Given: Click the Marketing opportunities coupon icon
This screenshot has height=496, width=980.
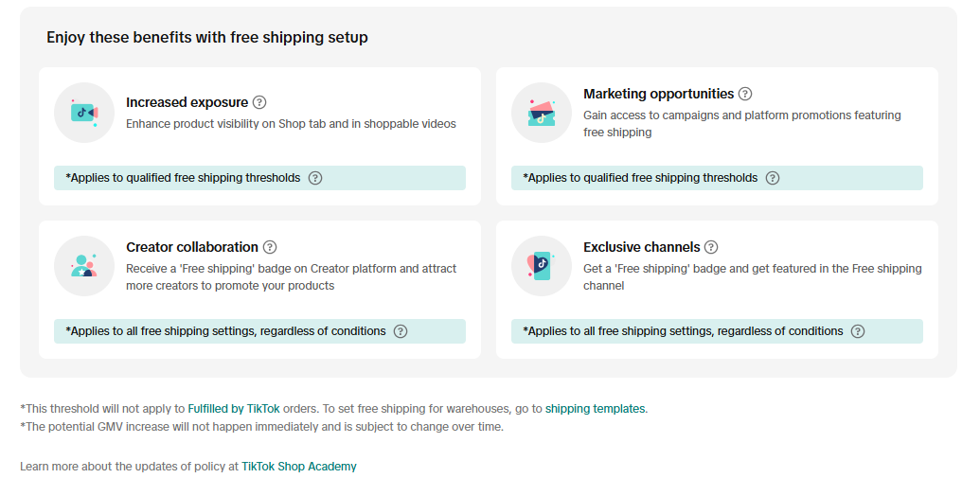Looking at the screenshot, I should coord(542,113).
